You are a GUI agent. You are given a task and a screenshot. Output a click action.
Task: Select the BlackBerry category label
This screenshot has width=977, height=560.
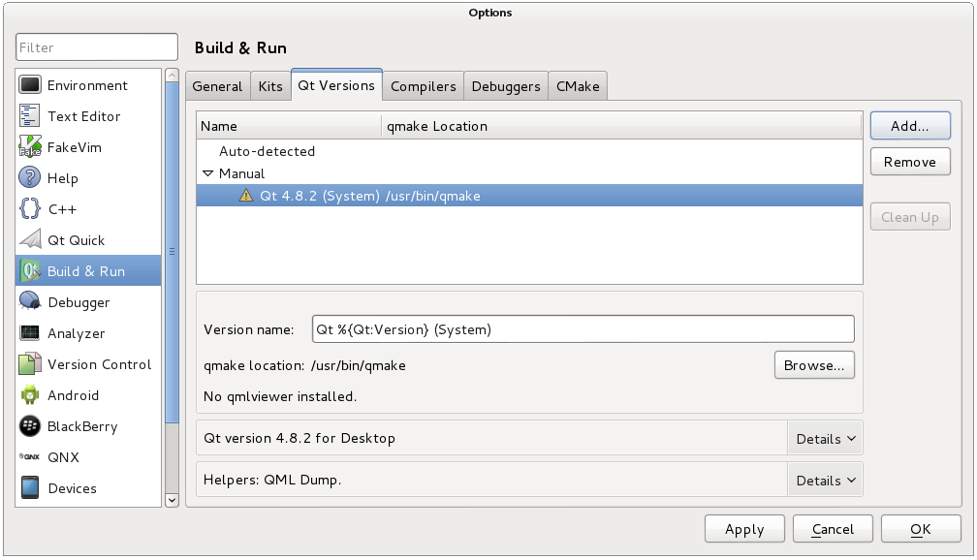click(x=82, y=426)
